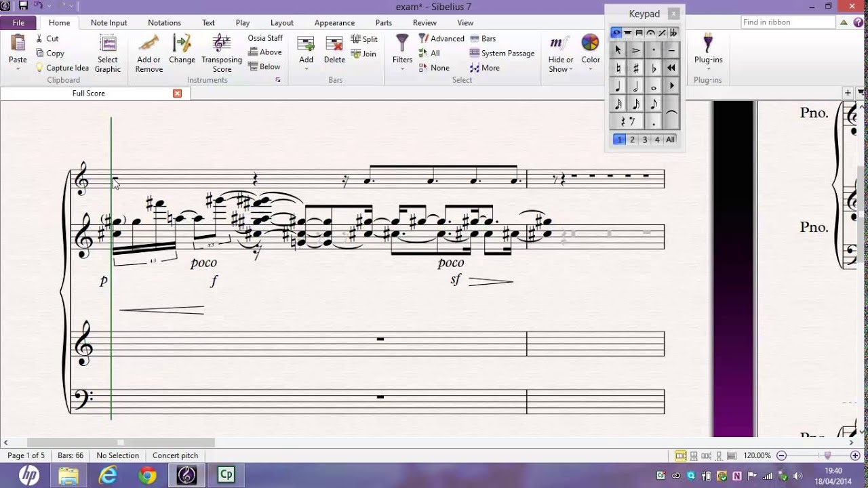
Task: Open Google Chrome from the taskbar
Action: [147, 476]
